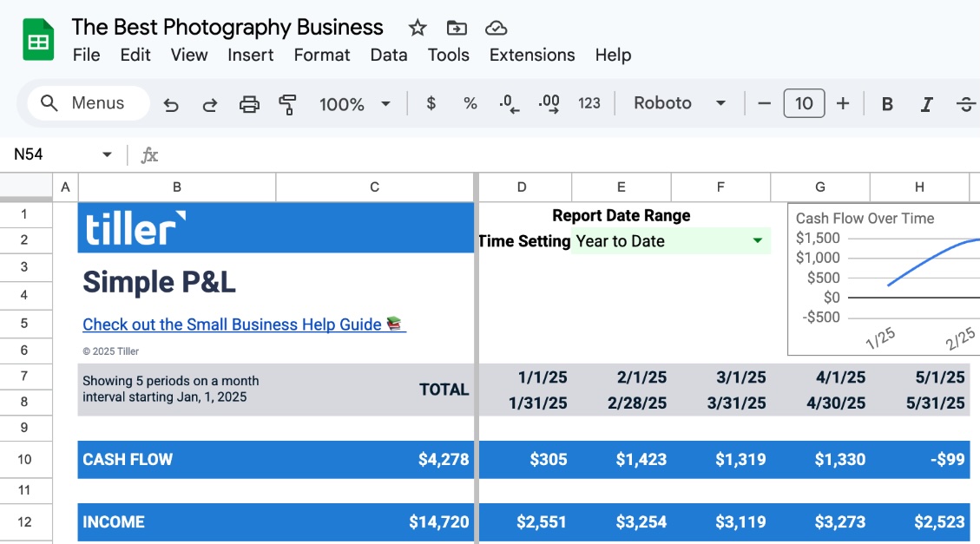This screenshot has height=544, width=980.
Task: Format as currency with dollar icon
Action: click(431, 103)
